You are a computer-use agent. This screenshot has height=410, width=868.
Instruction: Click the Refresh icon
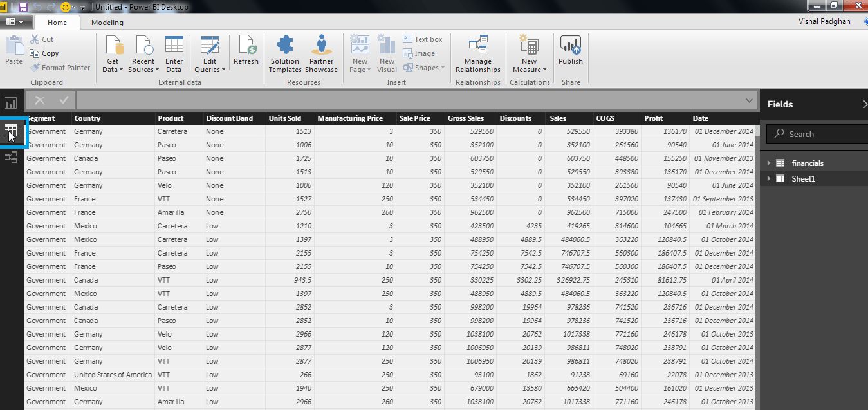point(246,45)
